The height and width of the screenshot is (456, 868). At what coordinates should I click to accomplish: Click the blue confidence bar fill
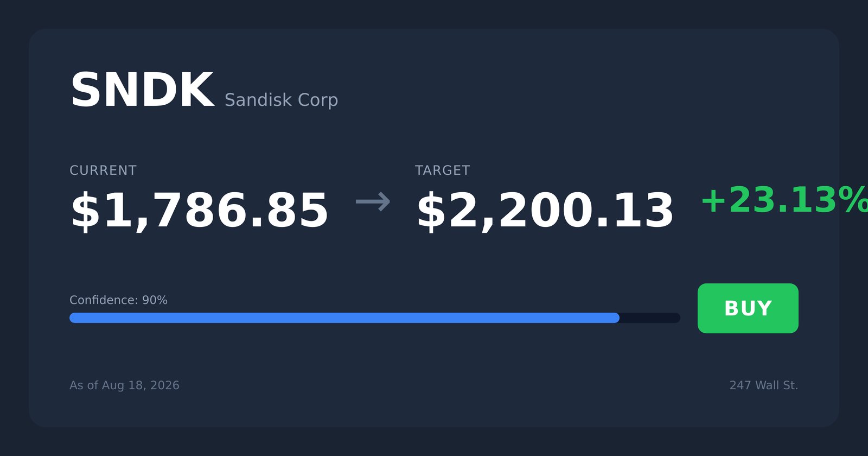click(x=344, y=318)
